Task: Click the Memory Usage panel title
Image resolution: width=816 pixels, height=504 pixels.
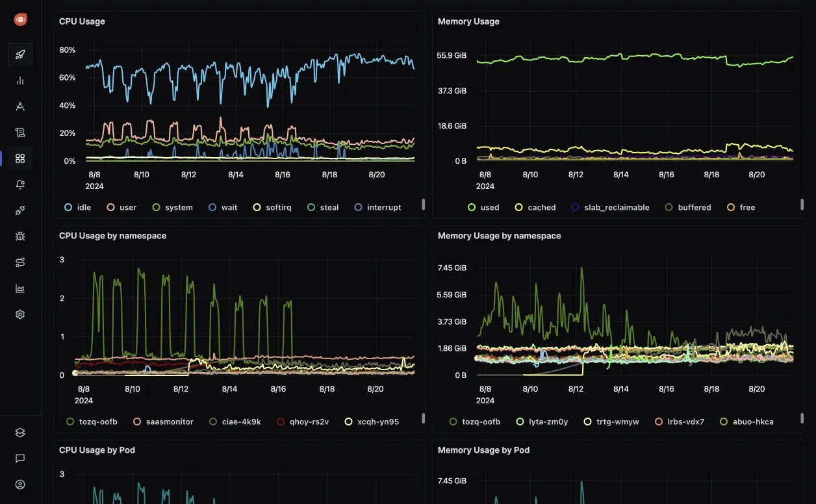Action: click(x=468, y=21)
